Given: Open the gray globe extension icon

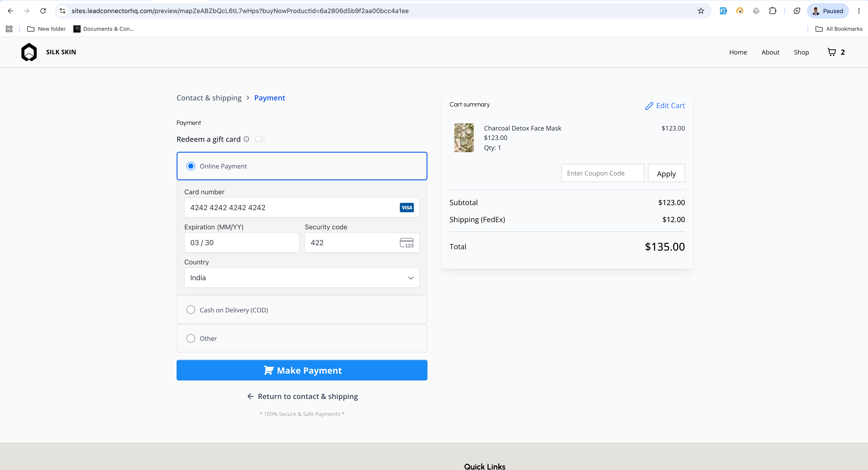Looking at the screenshot, I should pos(756,11).
